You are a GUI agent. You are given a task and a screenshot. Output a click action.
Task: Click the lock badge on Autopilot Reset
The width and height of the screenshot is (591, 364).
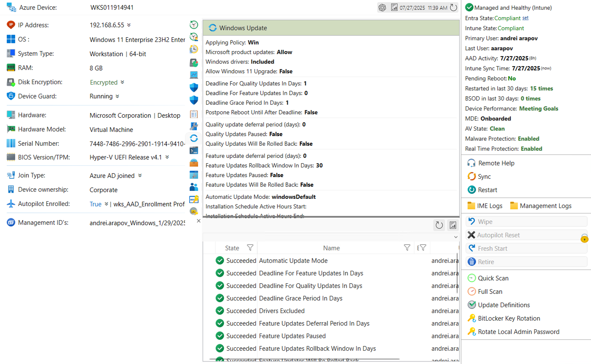click(584, 238)
